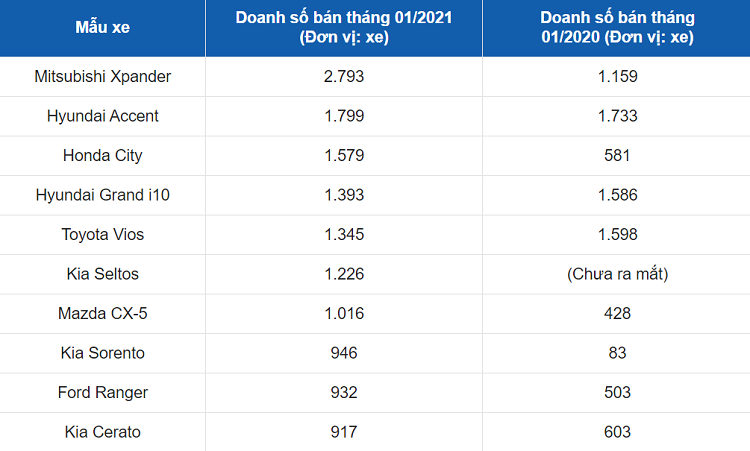Select the "(Chưa ra mắt)" cell
Image resolution: width=750 pixels, height=451 pixels.
[x=617, y=274]
